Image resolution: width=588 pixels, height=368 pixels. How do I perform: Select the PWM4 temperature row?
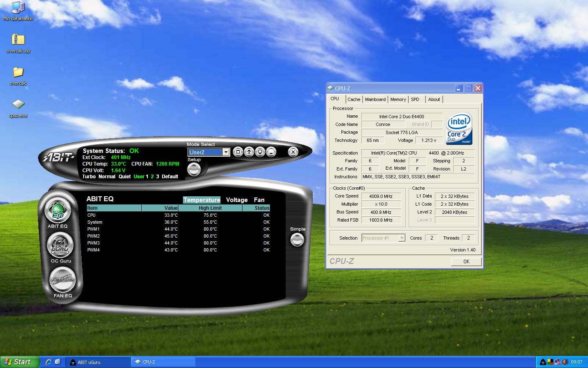pyautogui.click(x=178, y=250)
